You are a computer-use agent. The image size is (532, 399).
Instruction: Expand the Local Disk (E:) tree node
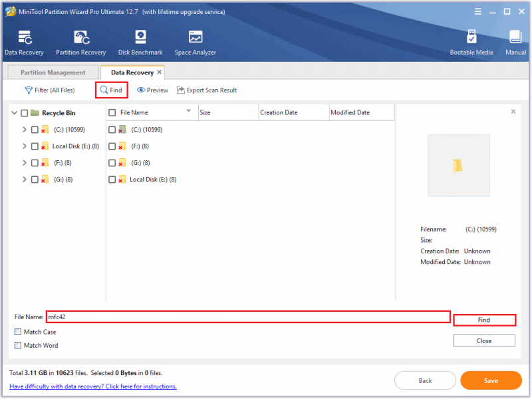point(25,146)
